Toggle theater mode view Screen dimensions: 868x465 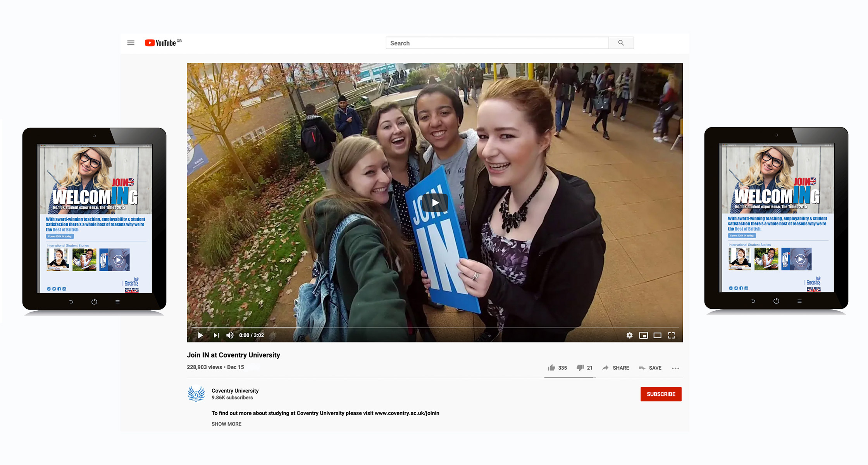657,335
